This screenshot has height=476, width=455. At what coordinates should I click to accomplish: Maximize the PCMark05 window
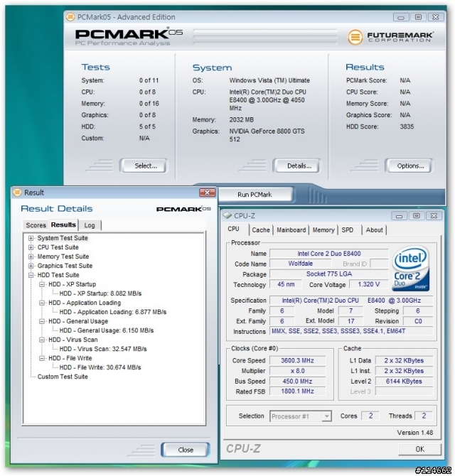tap(418, 17)
